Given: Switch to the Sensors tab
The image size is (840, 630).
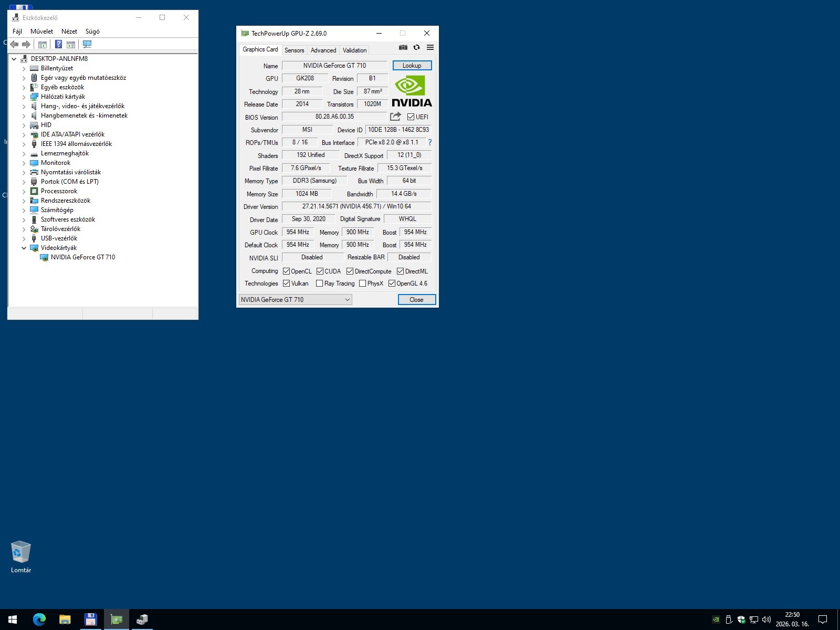Looking at the screenshot, I should click(x=294, y=50).
